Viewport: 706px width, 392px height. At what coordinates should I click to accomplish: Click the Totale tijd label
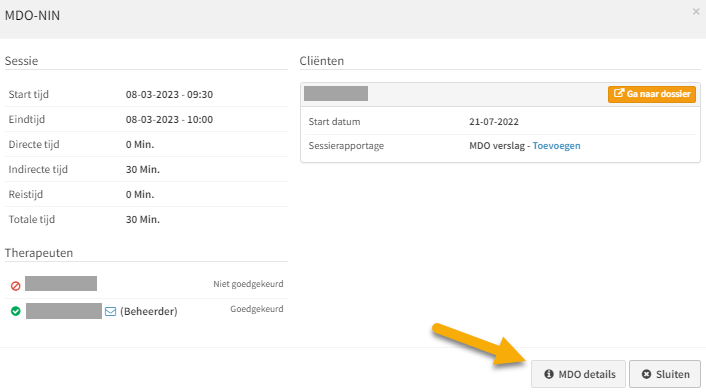click(32, 220)
